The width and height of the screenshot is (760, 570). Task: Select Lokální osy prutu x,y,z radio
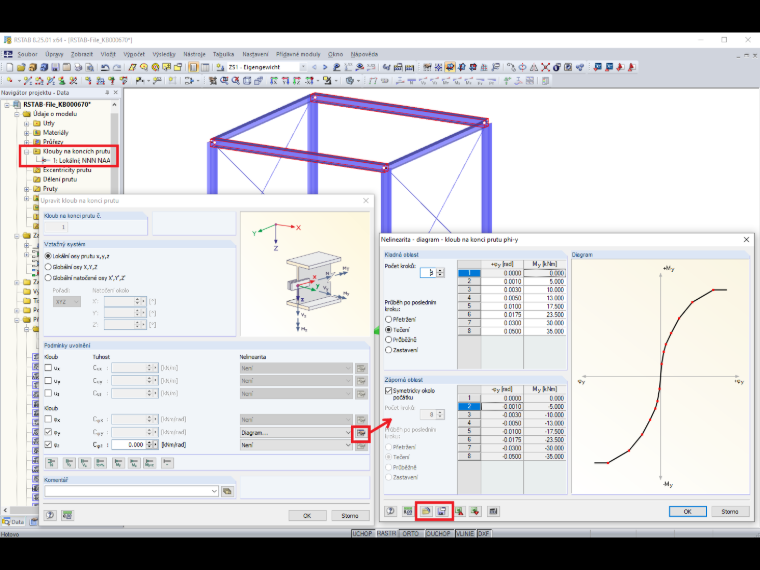point(48,255)
